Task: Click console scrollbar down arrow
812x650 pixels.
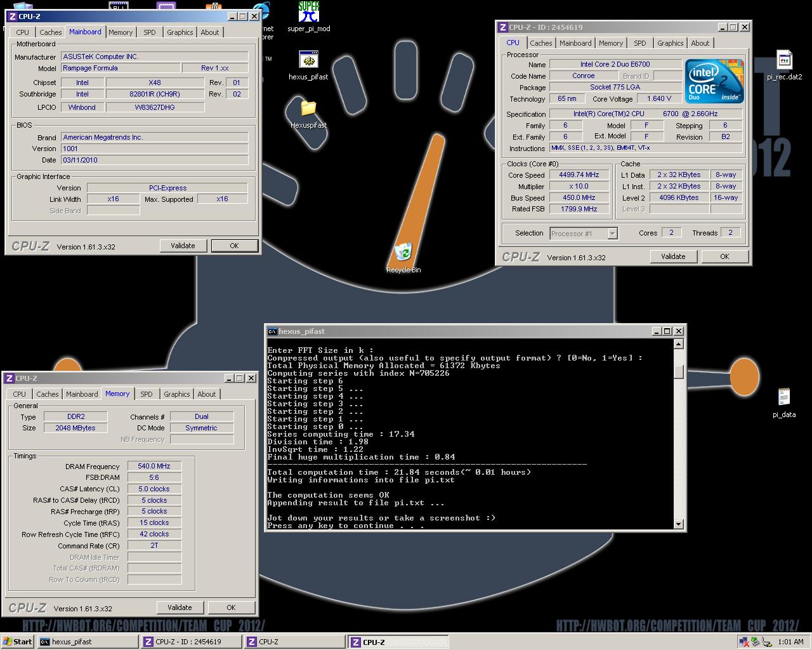Action: click(679, 524)
